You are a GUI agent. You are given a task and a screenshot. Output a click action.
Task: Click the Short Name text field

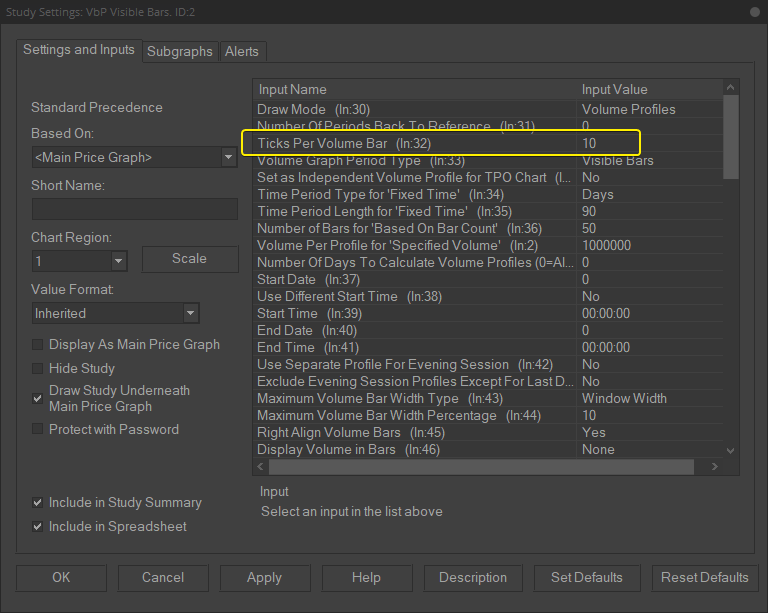click(135, 209)
